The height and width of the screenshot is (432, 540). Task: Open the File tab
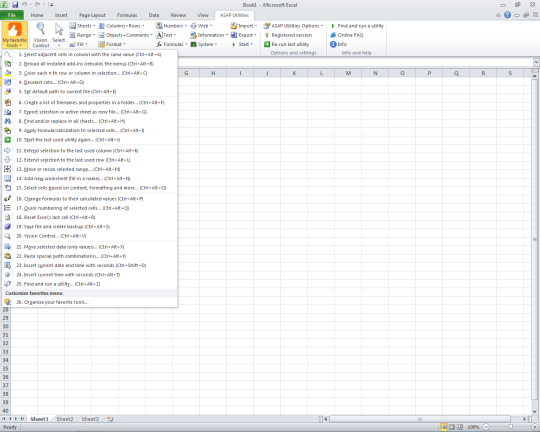[x=12, y=15]
